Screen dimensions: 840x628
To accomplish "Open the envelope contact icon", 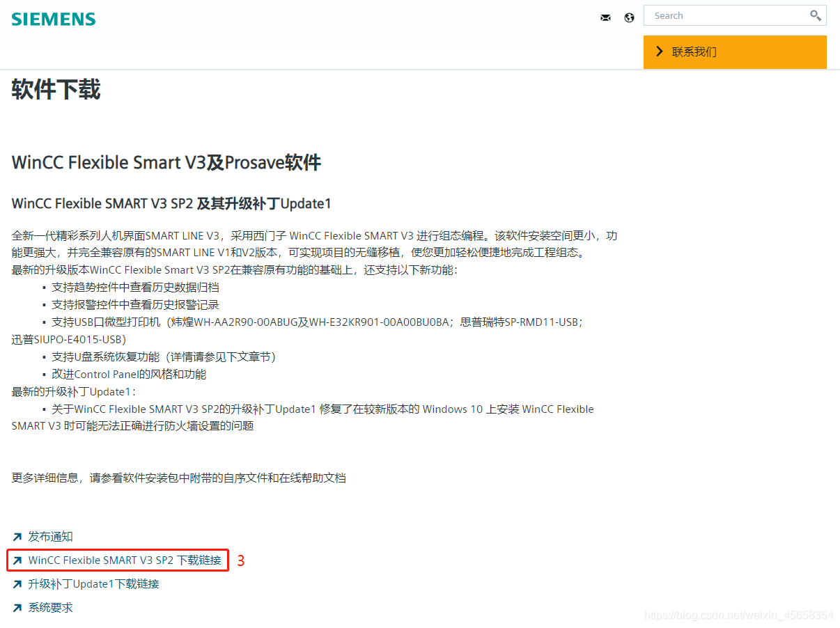I will click(605, 17).
